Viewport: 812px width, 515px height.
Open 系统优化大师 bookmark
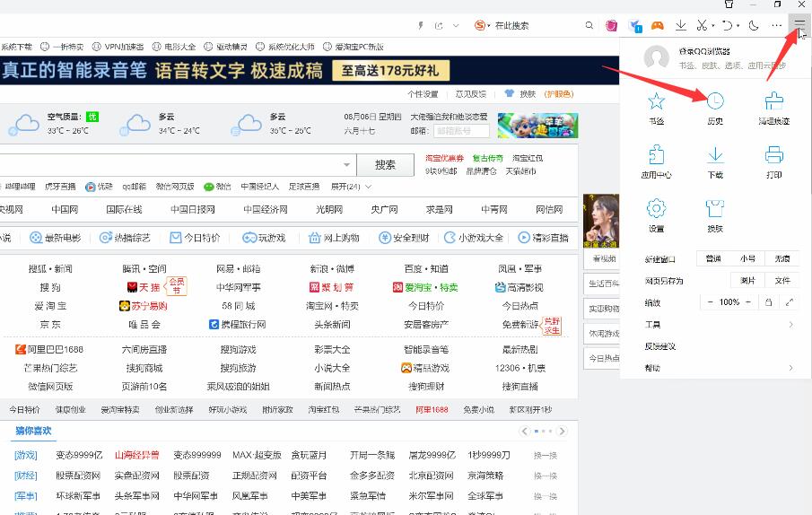[x=285, y=47]
